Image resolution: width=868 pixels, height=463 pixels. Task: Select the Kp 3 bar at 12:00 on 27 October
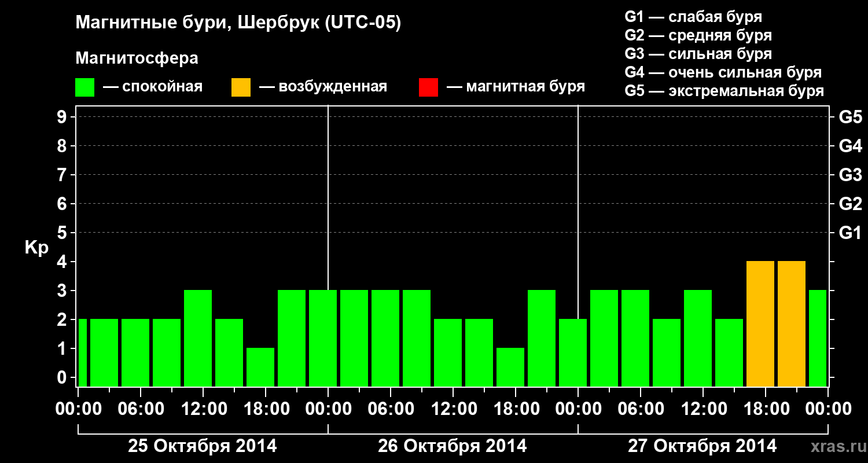click(698, 338)
